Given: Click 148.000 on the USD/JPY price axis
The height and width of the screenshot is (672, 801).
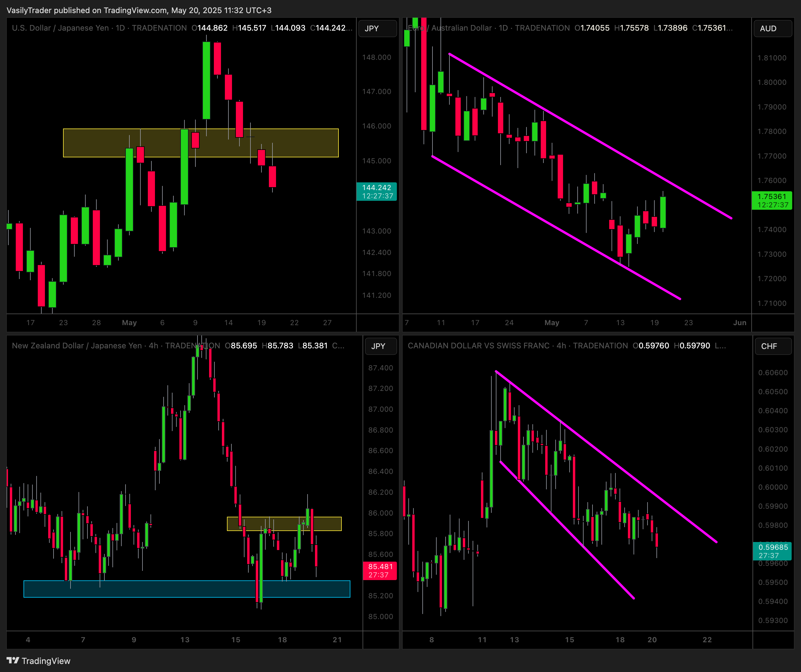Looking at the screenshot, I should pyautogui.click(x=377, y=57).
